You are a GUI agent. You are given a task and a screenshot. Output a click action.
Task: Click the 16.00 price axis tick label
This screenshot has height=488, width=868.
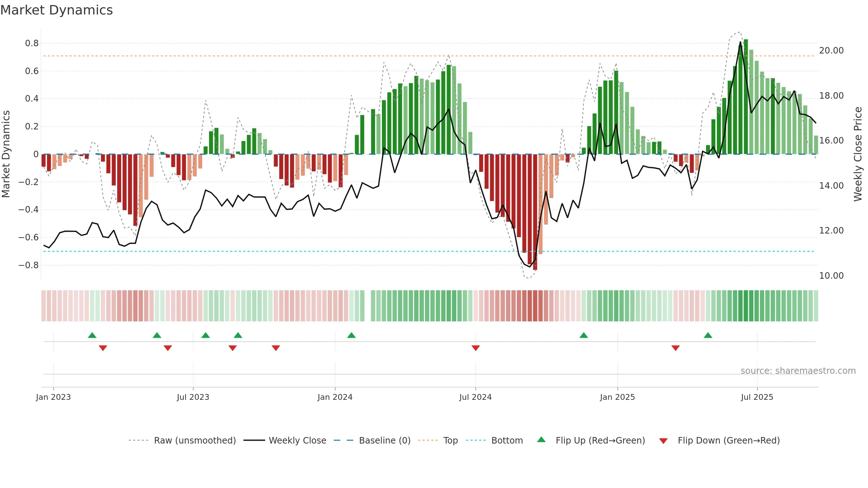(x=831, y=141)
